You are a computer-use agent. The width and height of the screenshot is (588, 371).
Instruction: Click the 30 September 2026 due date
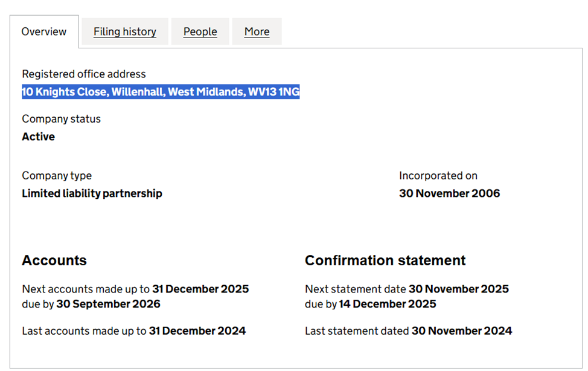coord(109,303)
